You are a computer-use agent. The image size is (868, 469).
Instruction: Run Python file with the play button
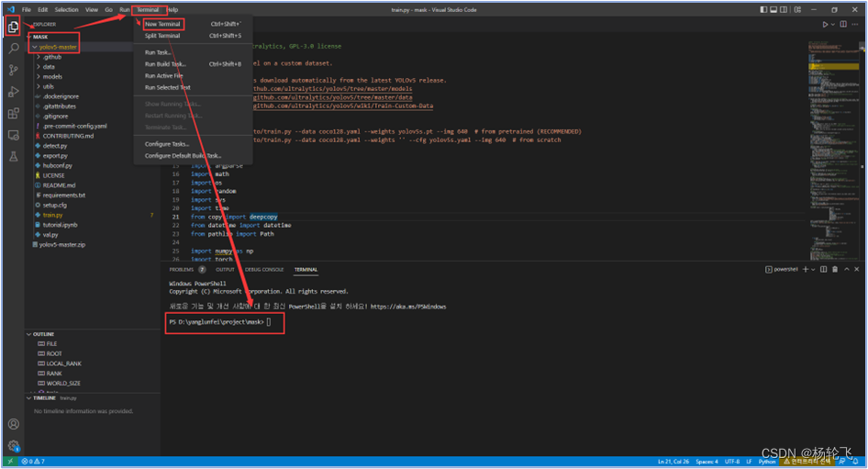tap(825, 25)
